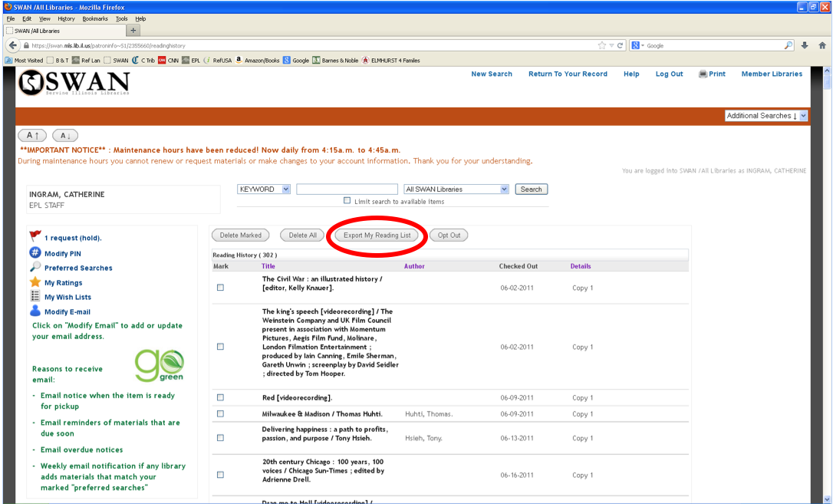The width and height of the screenshot is (833, 504).
Task: Click the browser URL address field
Action: [314, 46]
